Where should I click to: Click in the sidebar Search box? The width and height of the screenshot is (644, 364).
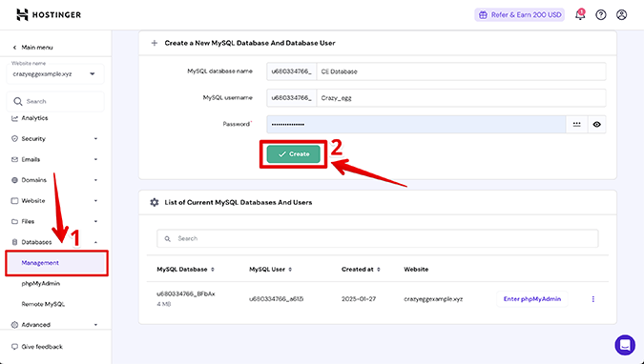pos(55,101)
